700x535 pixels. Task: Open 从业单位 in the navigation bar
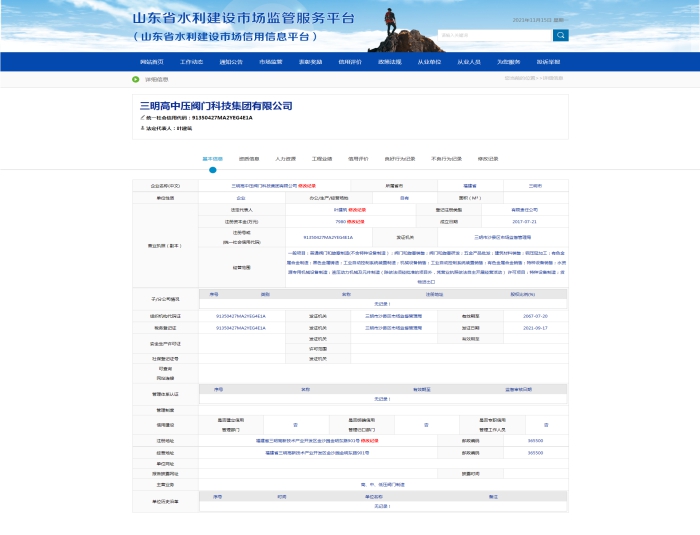pos(429,61)
